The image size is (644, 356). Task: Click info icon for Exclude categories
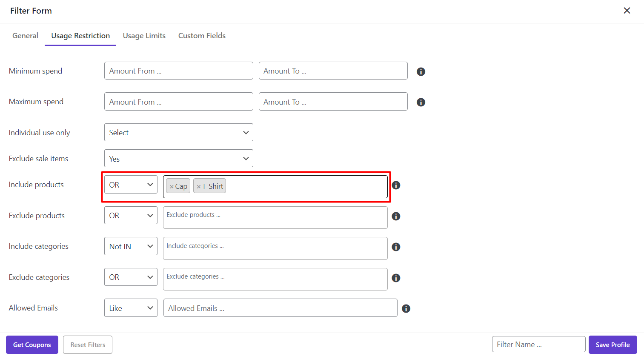[x=396, y=278]
